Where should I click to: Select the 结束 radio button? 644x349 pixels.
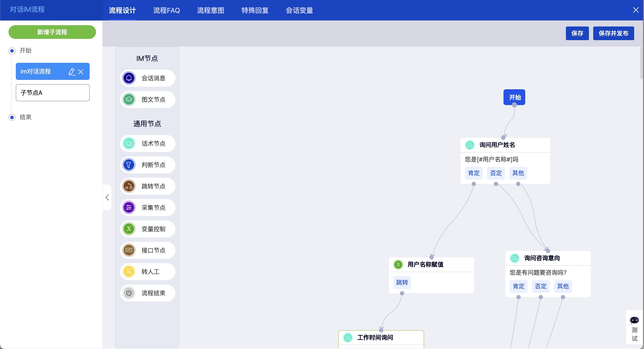pyautogui.click(x=12, y=117)
